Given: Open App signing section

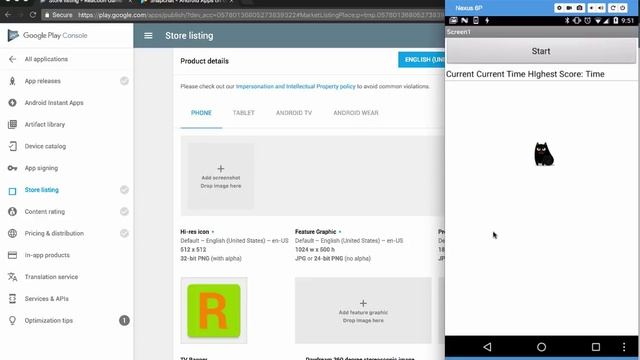Looking at the screenshot, I should [41, 168].
